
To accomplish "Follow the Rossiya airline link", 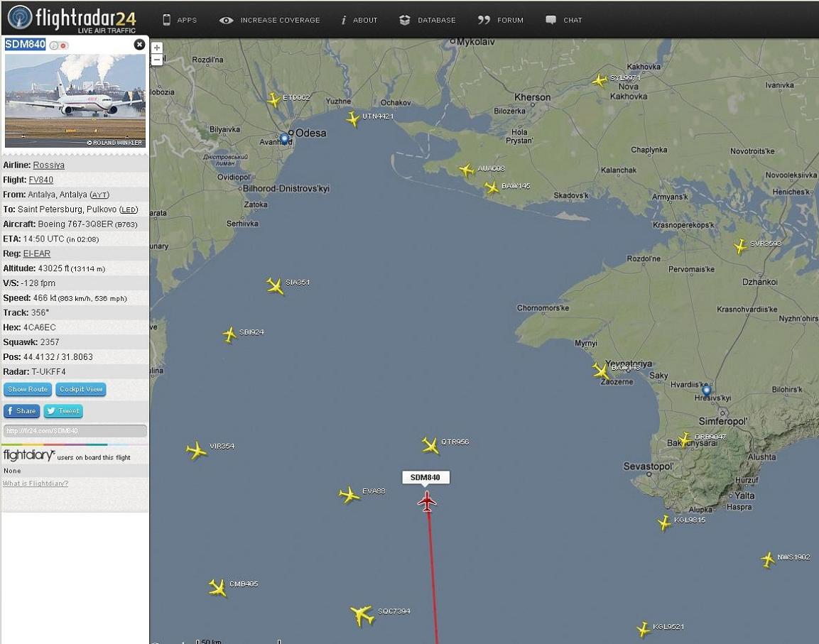I will (x=48, y=165).
